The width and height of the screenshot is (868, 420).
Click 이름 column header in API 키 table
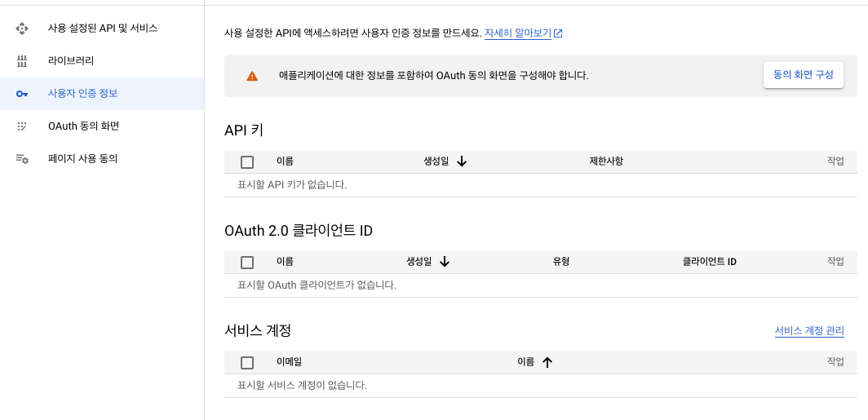(285, 161)
